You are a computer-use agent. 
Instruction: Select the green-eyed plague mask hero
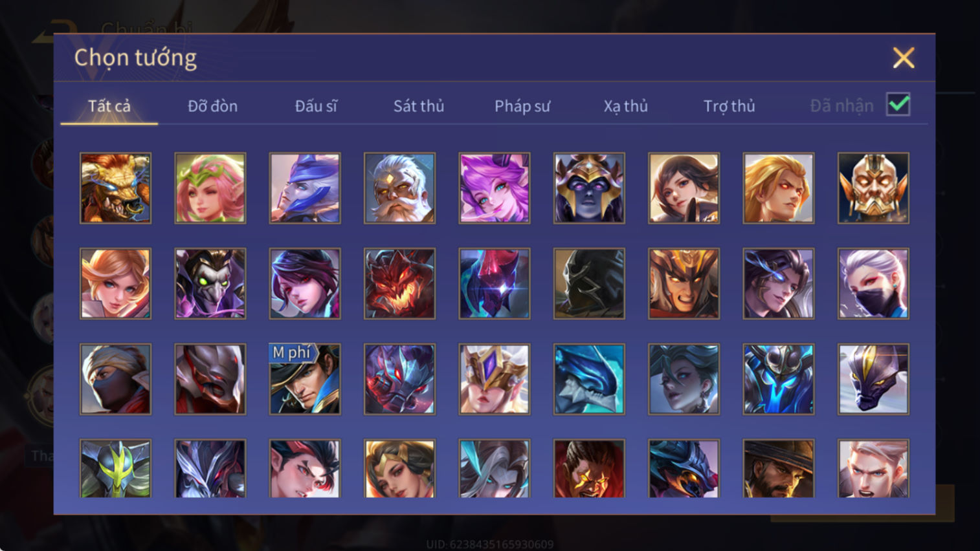tap(210, 284)
